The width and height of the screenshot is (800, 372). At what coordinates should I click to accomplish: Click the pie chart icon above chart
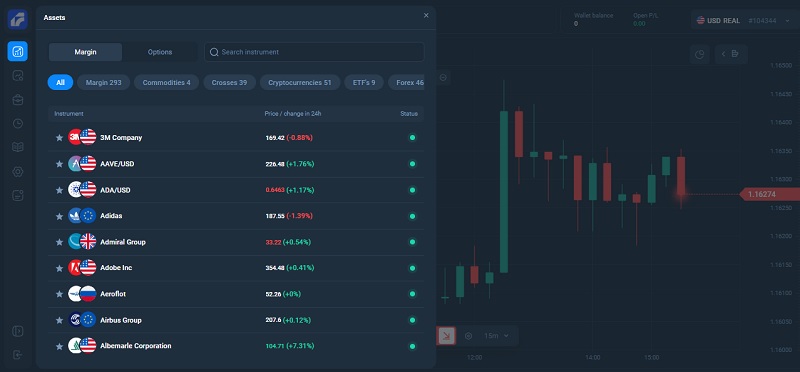[x=699, y=54]
